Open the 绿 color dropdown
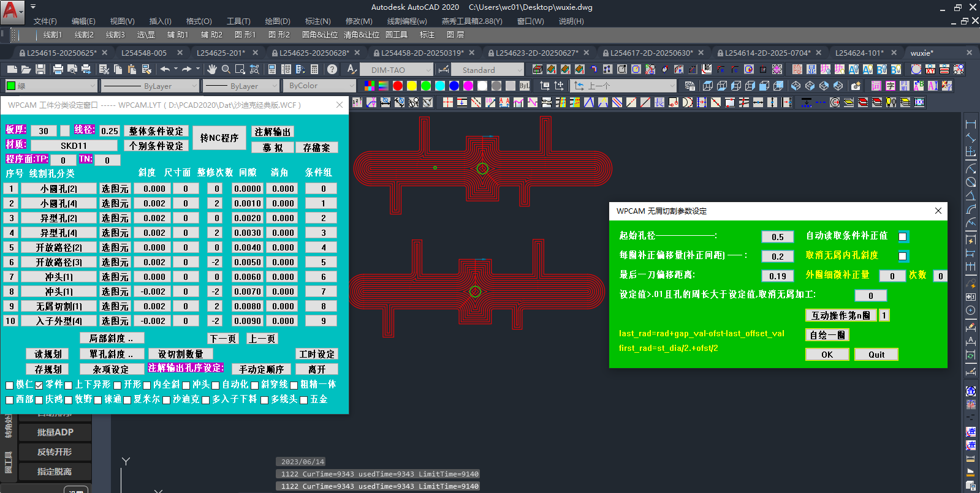 [x=51, y=86]
